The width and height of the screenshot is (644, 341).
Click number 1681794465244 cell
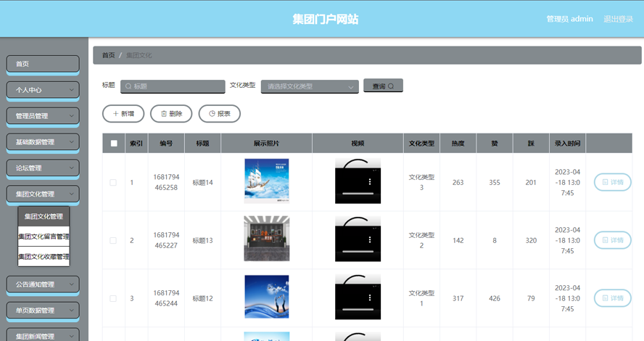pyautogui.click(x=166, y=298)
